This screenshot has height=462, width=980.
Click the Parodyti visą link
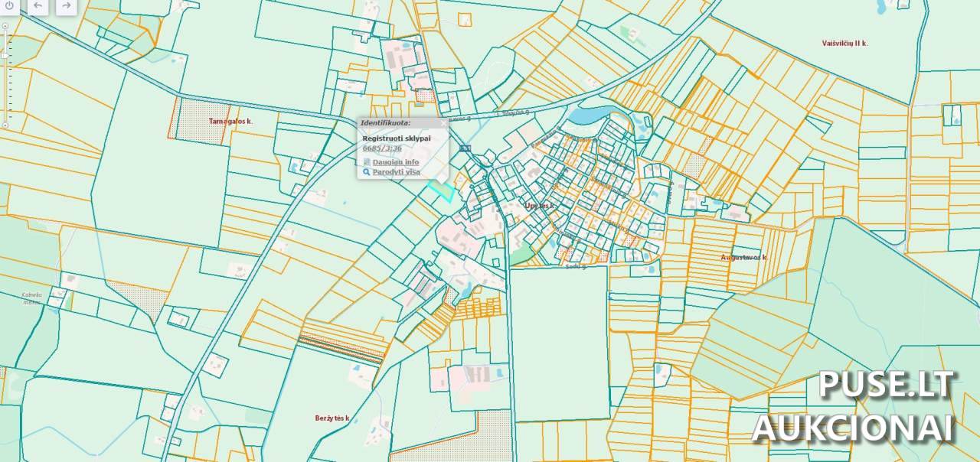pyautogui.click(x=396, y=172)
